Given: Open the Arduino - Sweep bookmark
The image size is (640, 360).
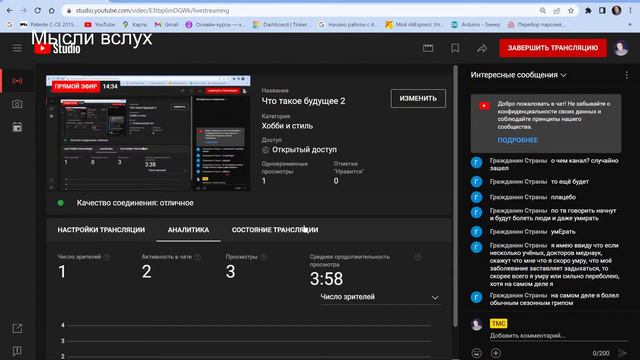Looking at the screenshot, I should click(476, 25).
